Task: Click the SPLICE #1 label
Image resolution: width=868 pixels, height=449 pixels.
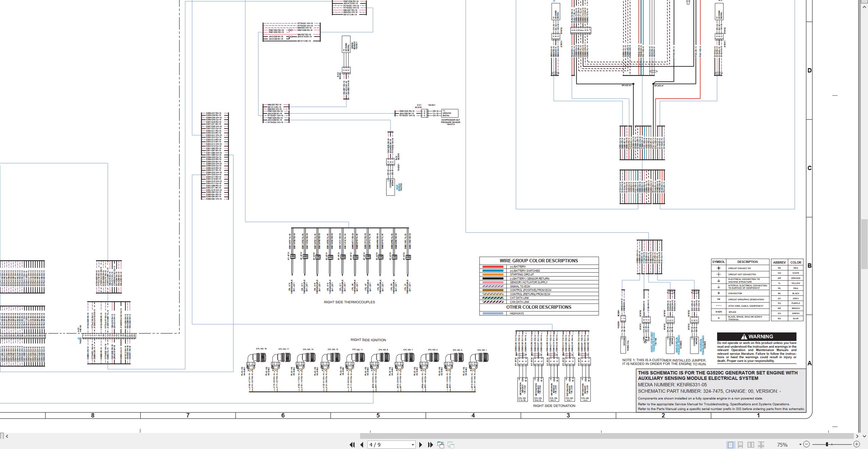Action: (x=659, y=86)
